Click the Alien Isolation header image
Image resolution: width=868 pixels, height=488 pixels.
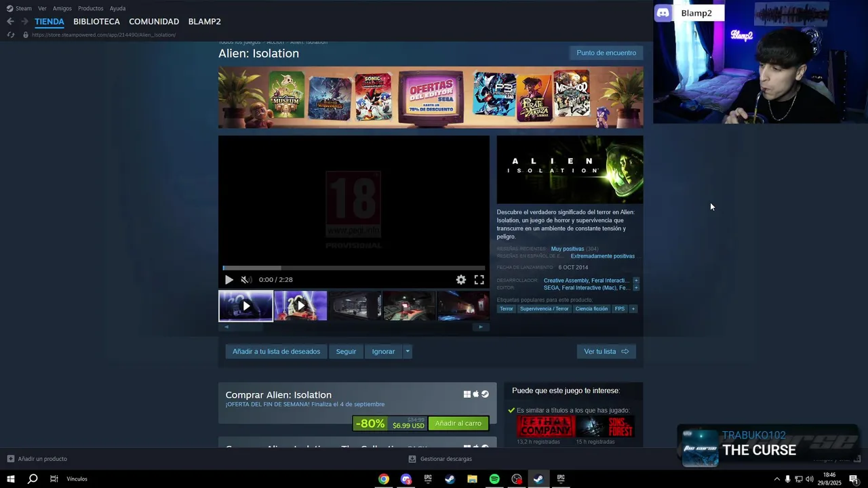tap(570, 169)
